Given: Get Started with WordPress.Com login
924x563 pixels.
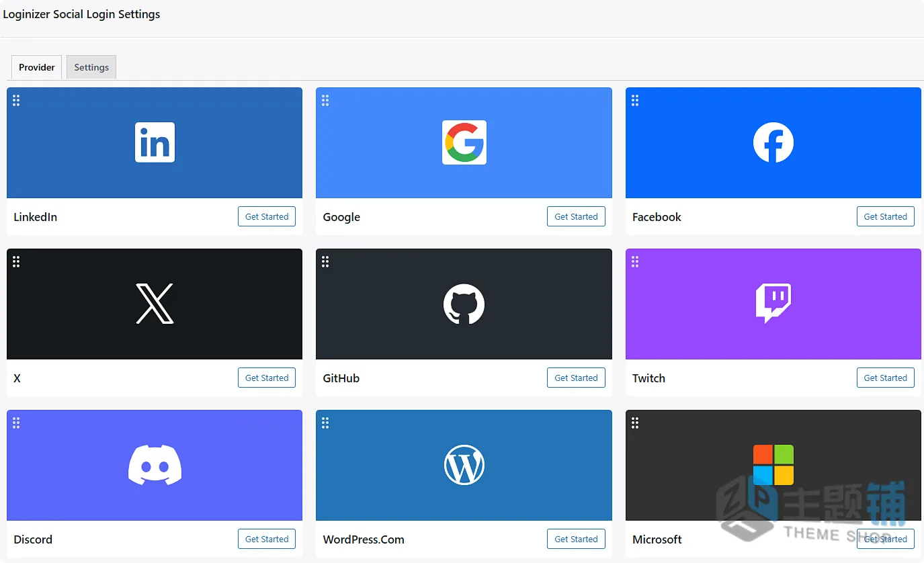Looking at the screenshot, I should point(576,539).
